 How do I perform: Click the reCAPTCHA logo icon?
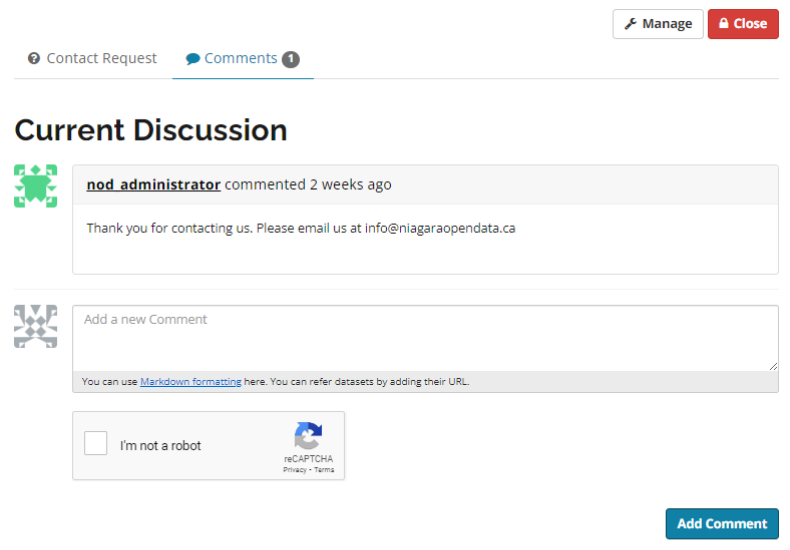pos(308,436)
